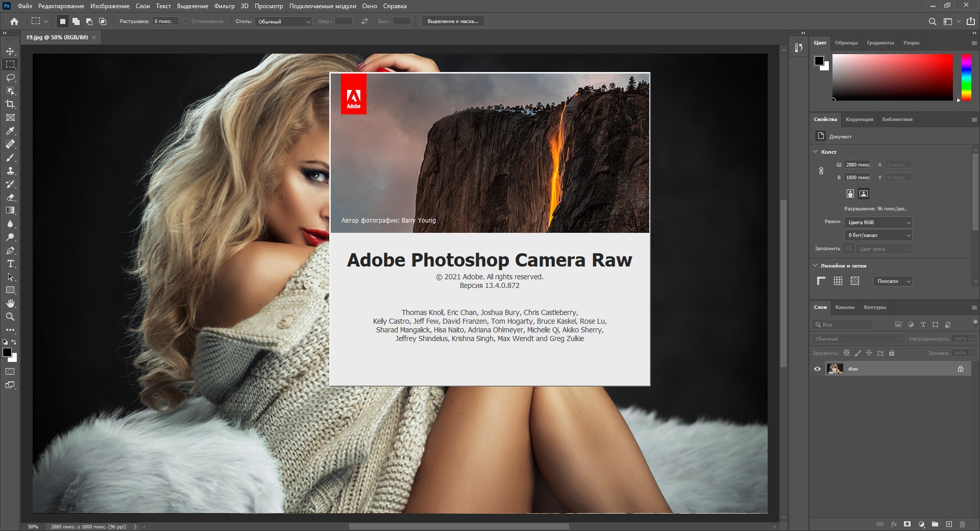Select the Eraser tool
The image size is (980, 531).
tap(10, 197)
